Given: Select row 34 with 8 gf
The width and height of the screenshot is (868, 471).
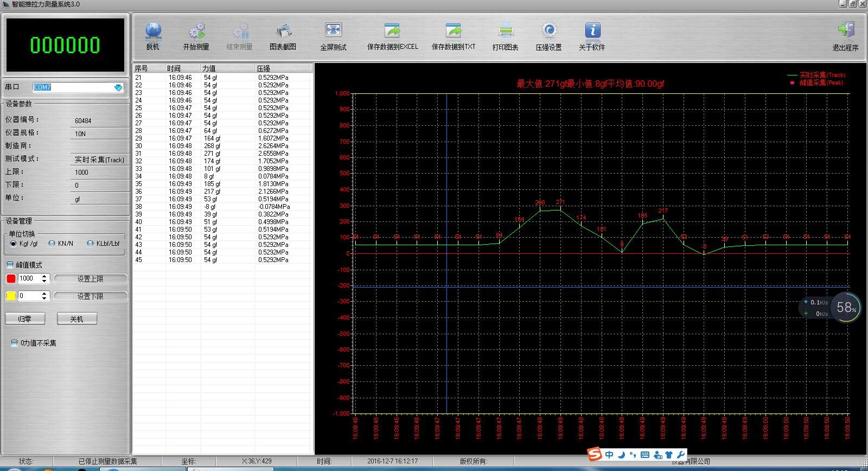Looking at the screenshot, I should click(x=222, y=176).
